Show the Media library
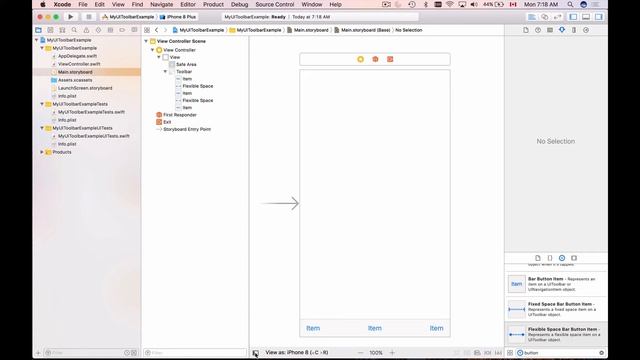The image size is (640, 360). coord(574,258)
